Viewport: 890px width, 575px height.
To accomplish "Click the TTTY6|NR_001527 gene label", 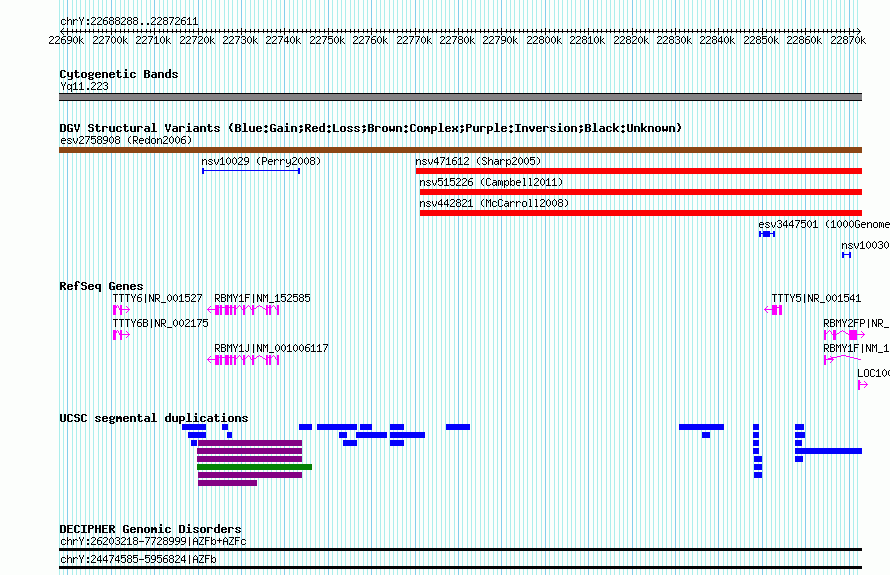I will pos(157,299).
